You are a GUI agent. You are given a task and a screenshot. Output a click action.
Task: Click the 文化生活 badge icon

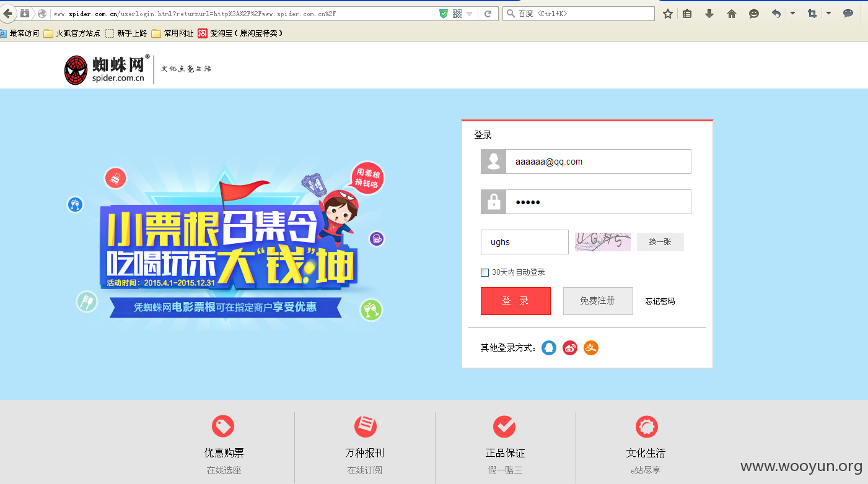click(647, 426)
